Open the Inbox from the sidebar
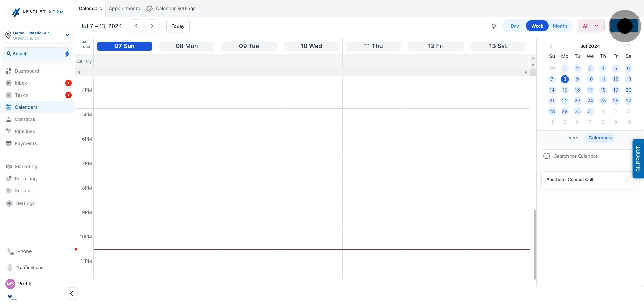 (21, 83)
